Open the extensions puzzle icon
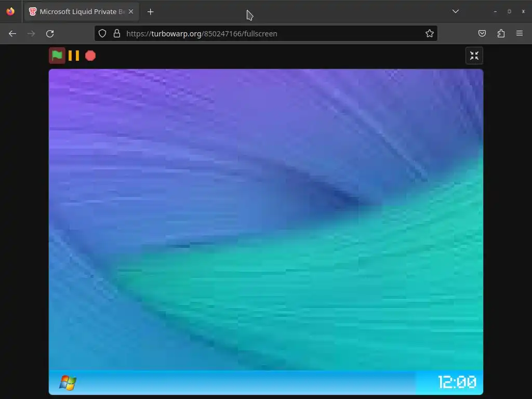The image size is (532, 399). point(501,34)
